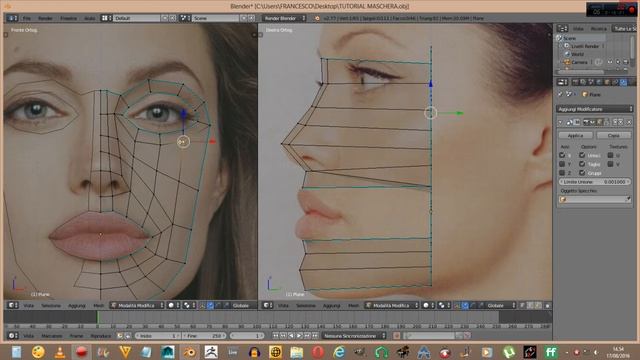The height and width of the screenshot is (360, 640).
Task: Open Globale orientation dropdown in right viewport
Action: click(499, 305)
